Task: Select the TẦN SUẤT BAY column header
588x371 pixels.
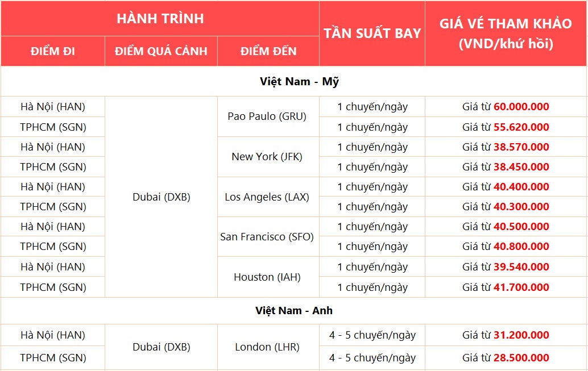Action: click(372, 34)
